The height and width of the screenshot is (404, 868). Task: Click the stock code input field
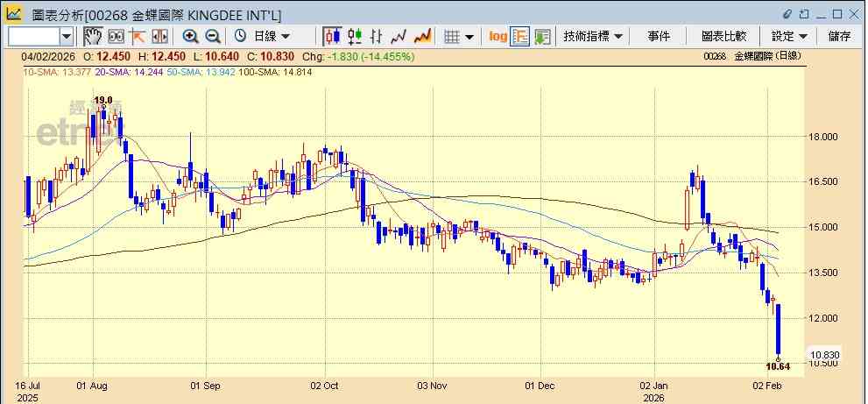click(33, 37)
